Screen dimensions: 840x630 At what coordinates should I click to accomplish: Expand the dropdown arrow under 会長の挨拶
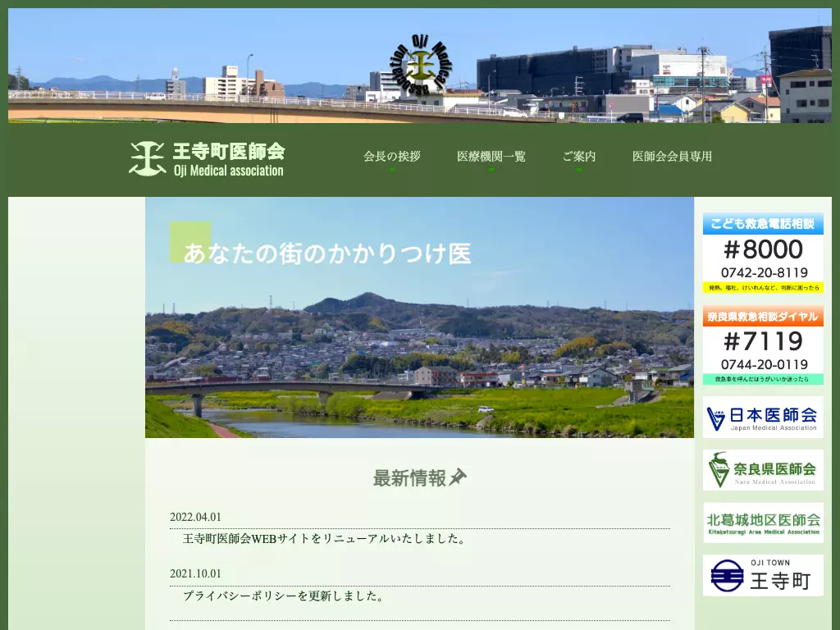[x=392, y=170]
